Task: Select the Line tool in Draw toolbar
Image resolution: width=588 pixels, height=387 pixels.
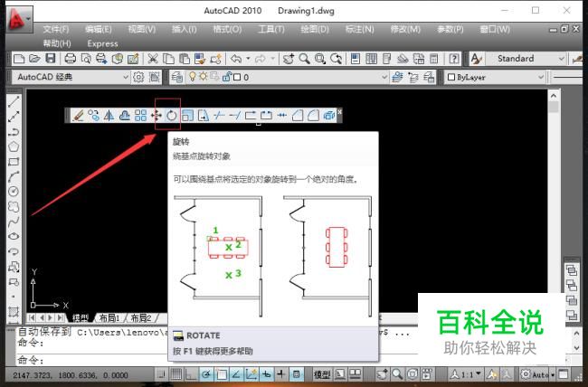Action: click(14, 101)
